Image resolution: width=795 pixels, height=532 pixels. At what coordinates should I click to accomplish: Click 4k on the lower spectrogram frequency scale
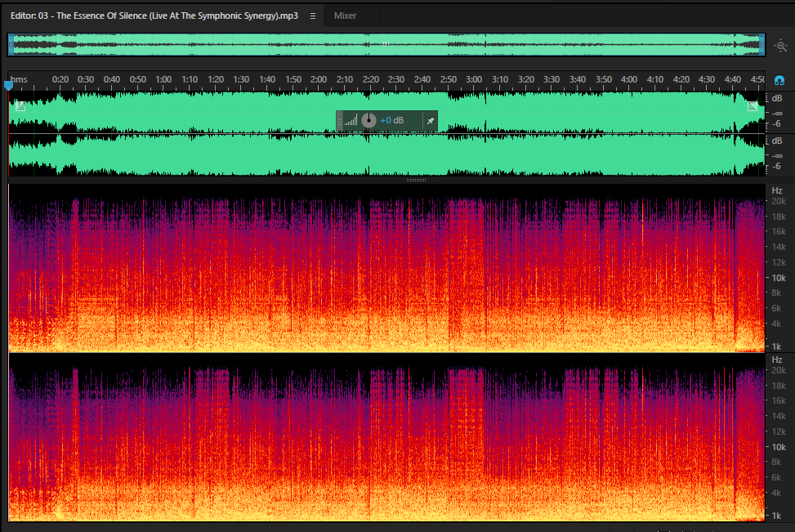(775, 493)
